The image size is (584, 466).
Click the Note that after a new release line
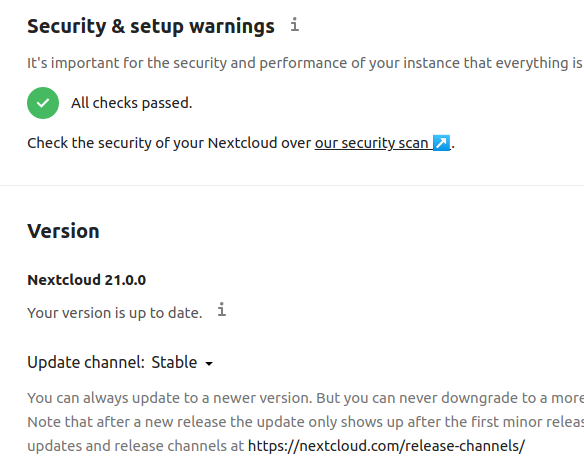pos(305,422)
